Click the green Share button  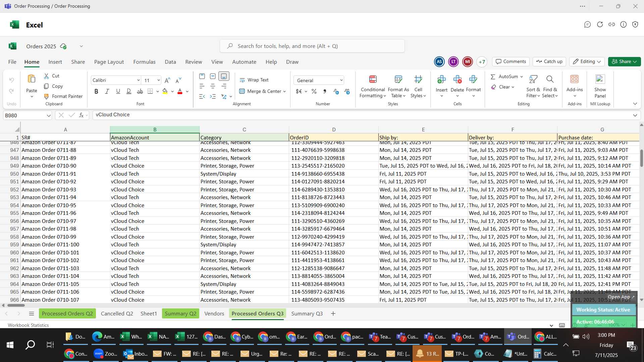(x=624, y=61)
